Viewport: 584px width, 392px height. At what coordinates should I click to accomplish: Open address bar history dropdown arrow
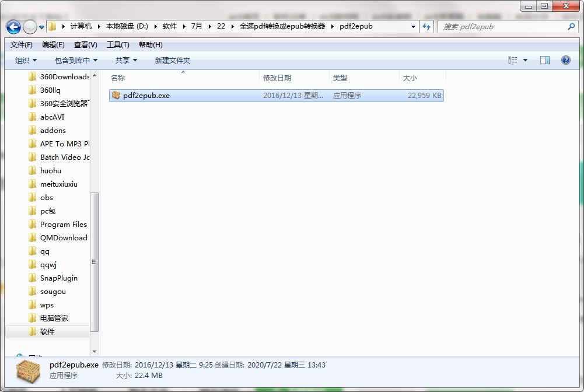413,27
